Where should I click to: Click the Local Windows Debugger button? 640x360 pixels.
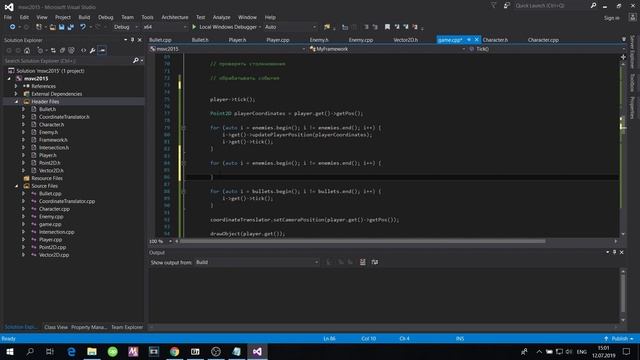point(228,27)
